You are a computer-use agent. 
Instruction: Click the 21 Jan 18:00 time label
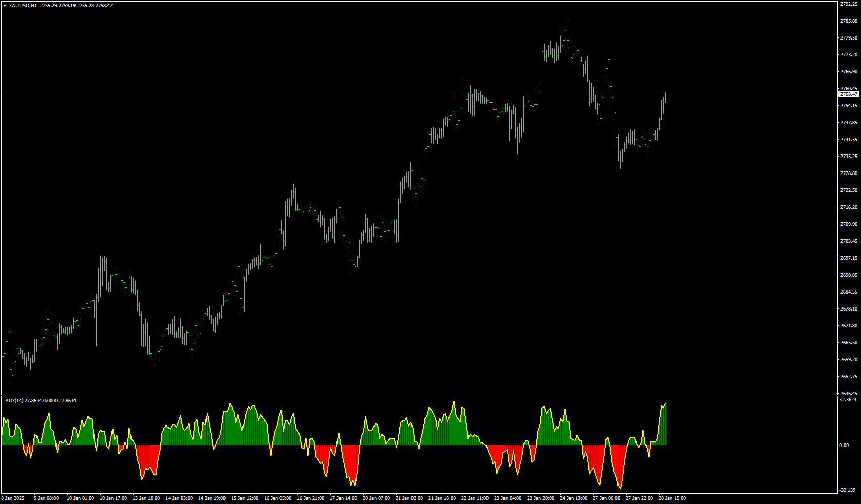442,498
